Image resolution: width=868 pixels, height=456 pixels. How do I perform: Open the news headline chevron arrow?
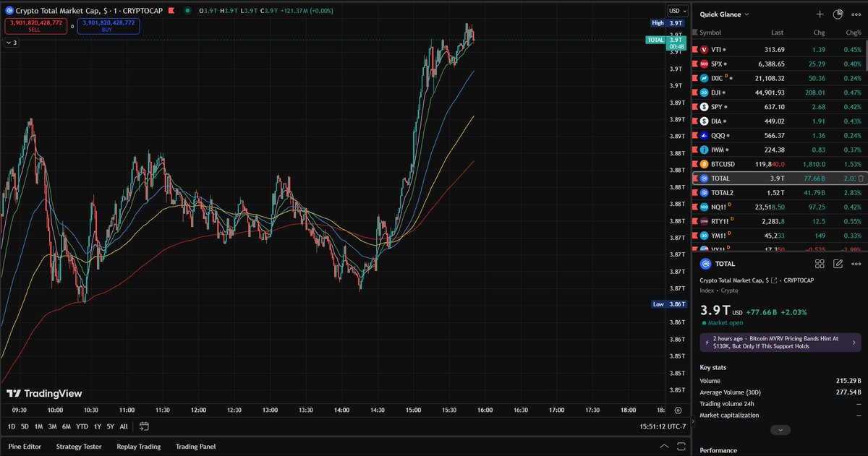pos(854,343)
